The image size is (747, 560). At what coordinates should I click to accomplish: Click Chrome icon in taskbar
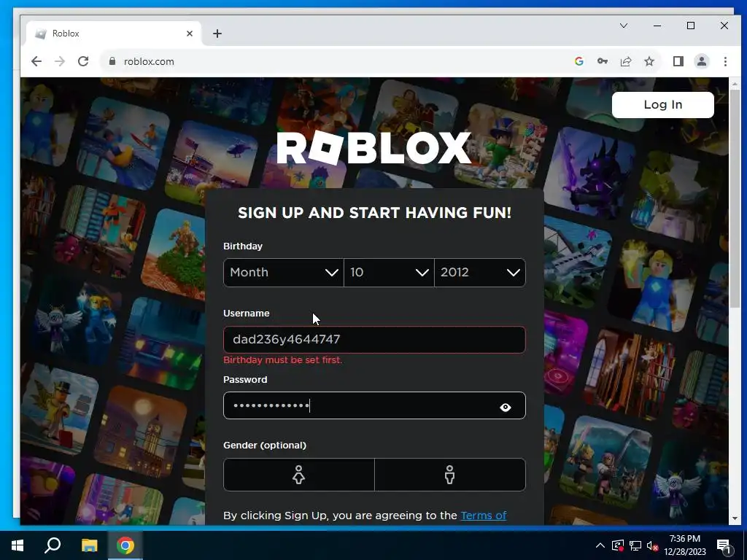125,545
